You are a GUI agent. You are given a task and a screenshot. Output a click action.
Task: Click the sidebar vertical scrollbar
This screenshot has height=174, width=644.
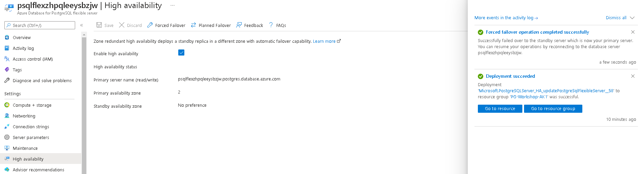click(x=84, y=105)
